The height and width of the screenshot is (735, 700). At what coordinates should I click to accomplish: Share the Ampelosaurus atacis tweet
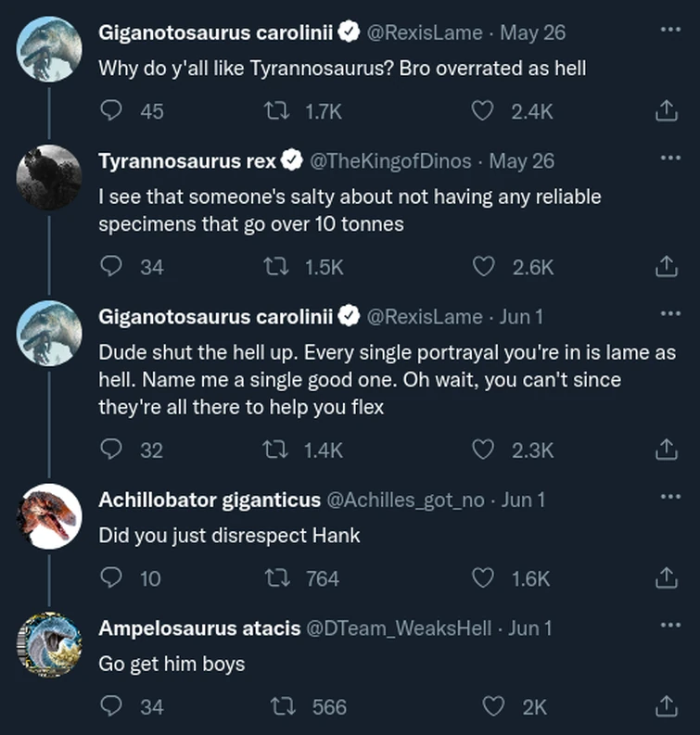[664, 706]
